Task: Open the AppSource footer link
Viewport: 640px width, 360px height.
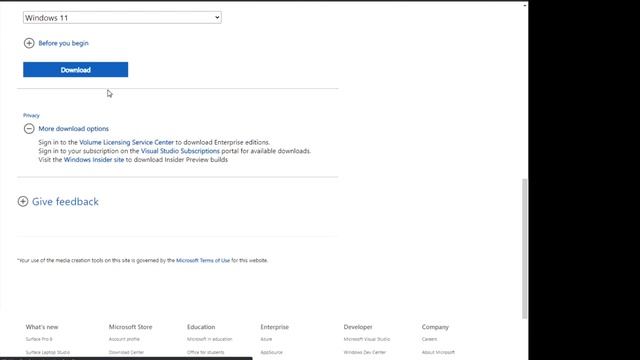Action: [271, 352]
